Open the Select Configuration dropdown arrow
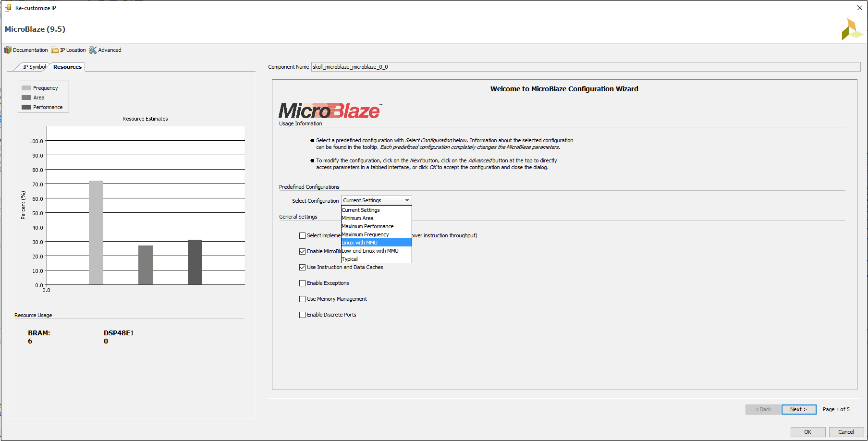This screenshot has height=441, width=868. pyautogui.click(x=407, y=200)
